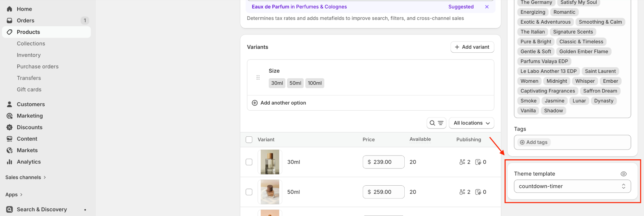Go to Collections in sidebar
Viewport: 644px width, 216px height.
pos(31,44)
